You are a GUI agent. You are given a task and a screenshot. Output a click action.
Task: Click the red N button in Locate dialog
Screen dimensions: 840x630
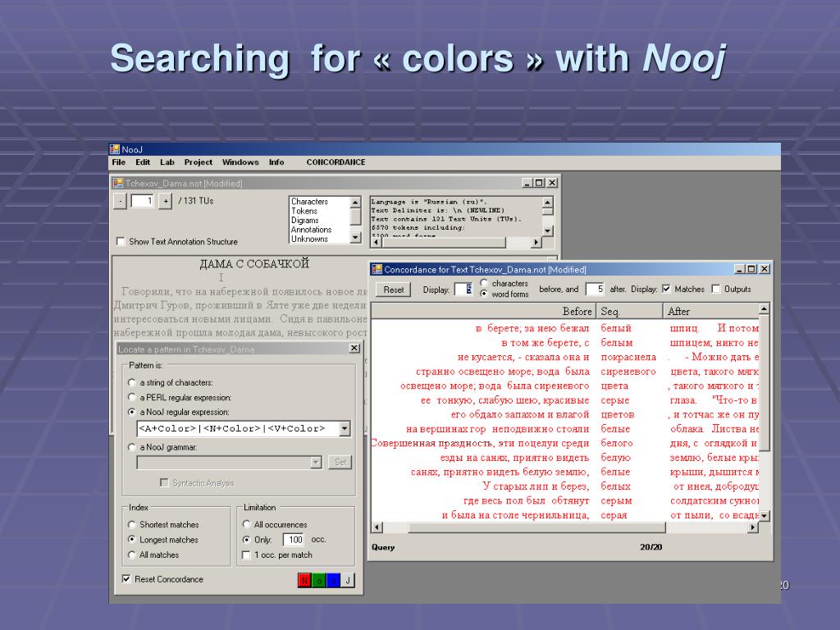pyautogui.click(x=304, y=580)
